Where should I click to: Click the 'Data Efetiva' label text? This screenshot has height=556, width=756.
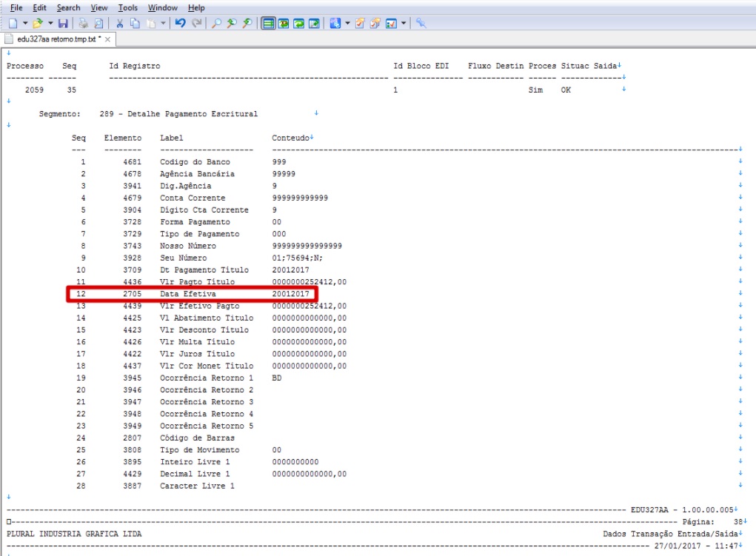tap(188, 294)
